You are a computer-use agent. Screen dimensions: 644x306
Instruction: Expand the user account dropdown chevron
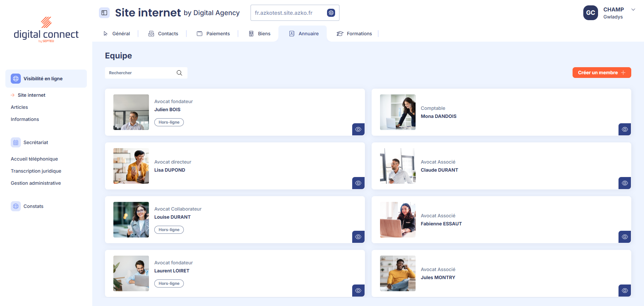point(633,10)
